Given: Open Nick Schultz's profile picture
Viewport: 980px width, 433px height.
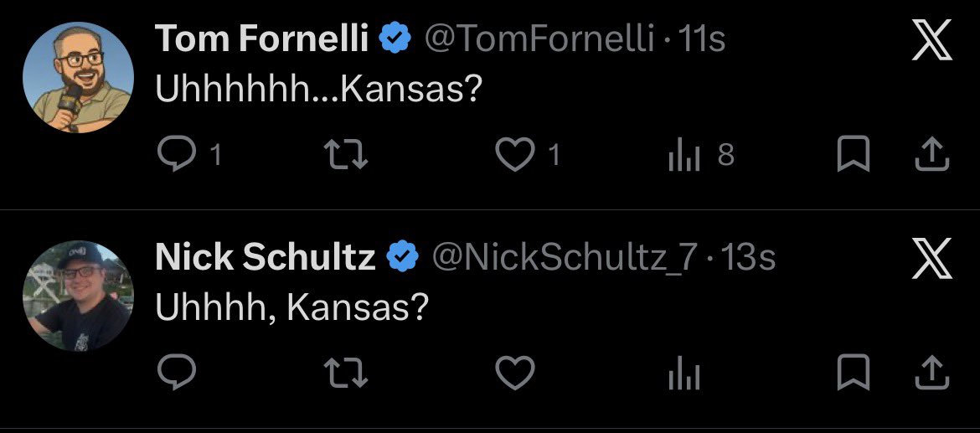Looking at the screenshot, I should click(77, 295).
